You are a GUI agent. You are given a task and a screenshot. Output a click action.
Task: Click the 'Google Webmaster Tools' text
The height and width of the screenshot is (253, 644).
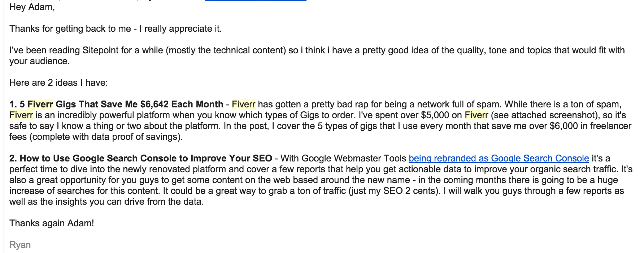[x=354, y=158]
